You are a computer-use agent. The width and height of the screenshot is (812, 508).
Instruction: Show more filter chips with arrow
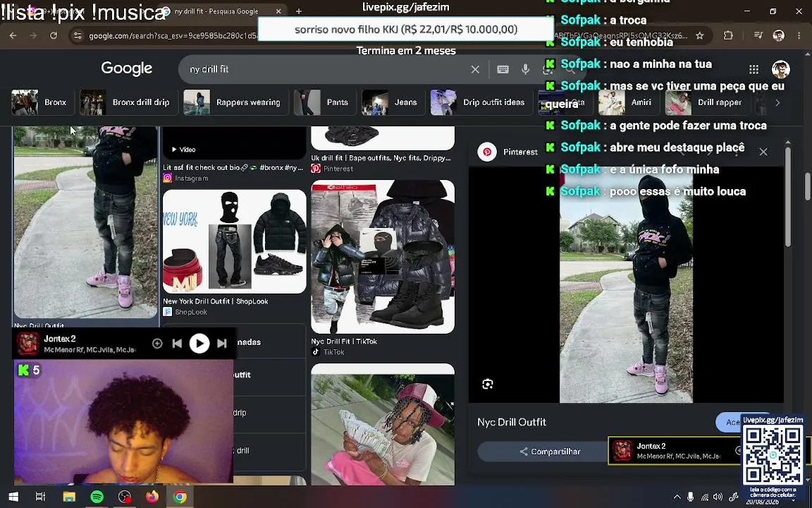pos(777,102)
